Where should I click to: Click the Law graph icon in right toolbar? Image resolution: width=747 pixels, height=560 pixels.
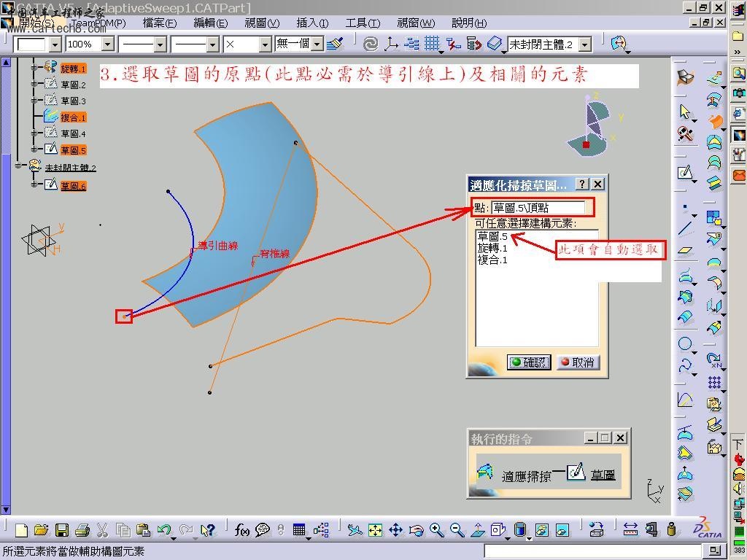(684, 399)
